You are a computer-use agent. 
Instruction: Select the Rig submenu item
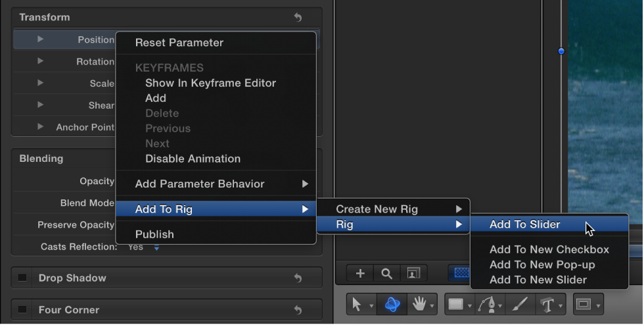click(393, 224)
